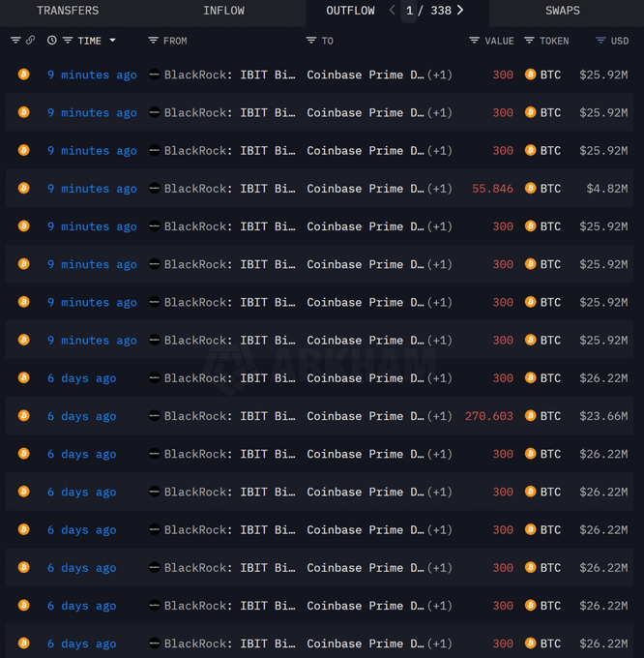Expand the (+1) recipients in the first table row
The height and width of the screenshot is (658, 644).
pos(440,75)
